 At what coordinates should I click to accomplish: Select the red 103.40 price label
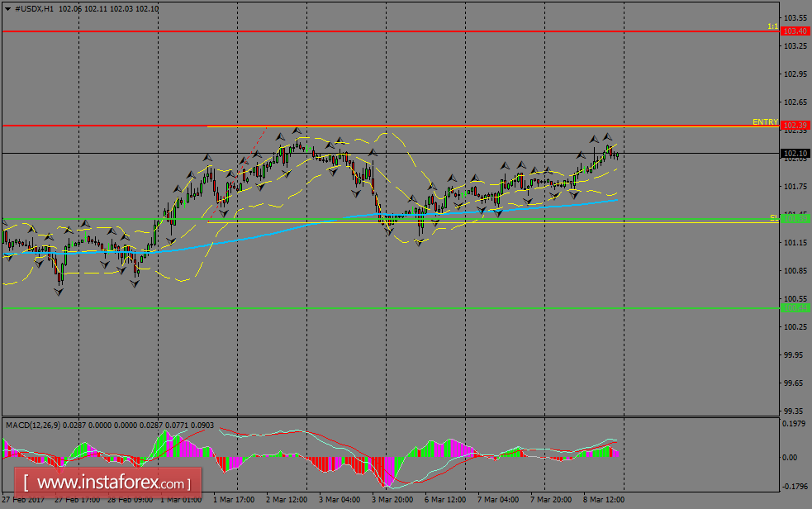point(795,31)
